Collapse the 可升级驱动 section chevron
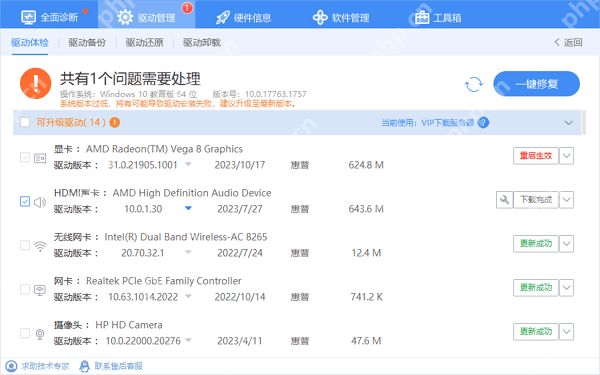This screenshot has height=375, width=600. [569, 123]
